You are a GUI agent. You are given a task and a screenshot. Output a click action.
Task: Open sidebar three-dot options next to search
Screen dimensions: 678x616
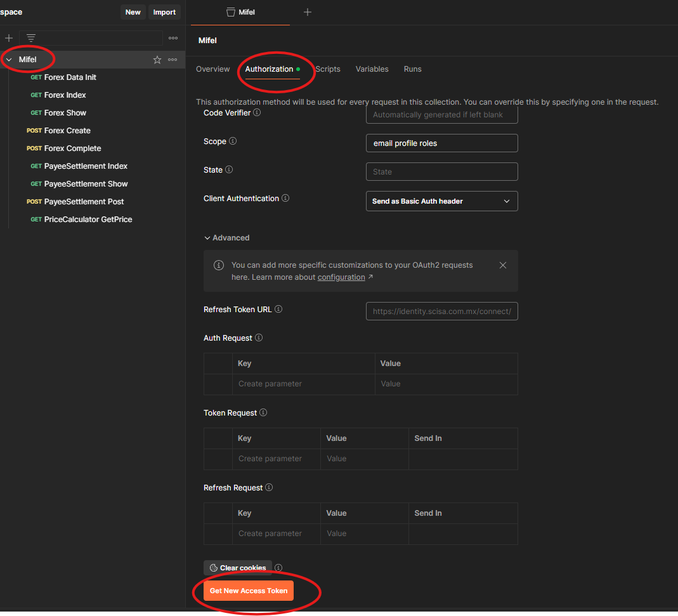tap(173, 38)
